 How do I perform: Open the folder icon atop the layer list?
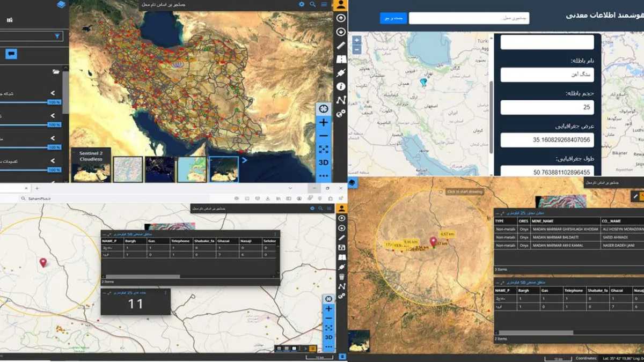tap(56, 71)
